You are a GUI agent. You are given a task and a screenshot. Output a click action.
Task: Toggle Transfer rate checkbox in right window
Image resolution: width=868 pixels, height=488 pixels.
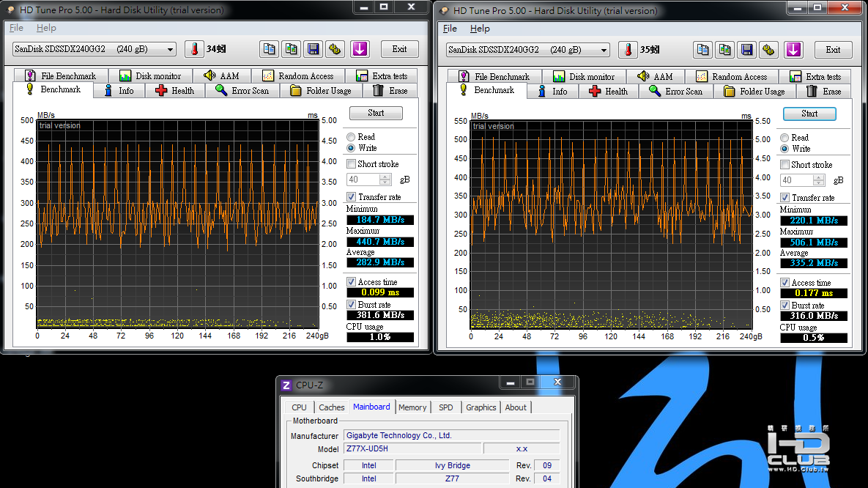(x=784, y=197)
